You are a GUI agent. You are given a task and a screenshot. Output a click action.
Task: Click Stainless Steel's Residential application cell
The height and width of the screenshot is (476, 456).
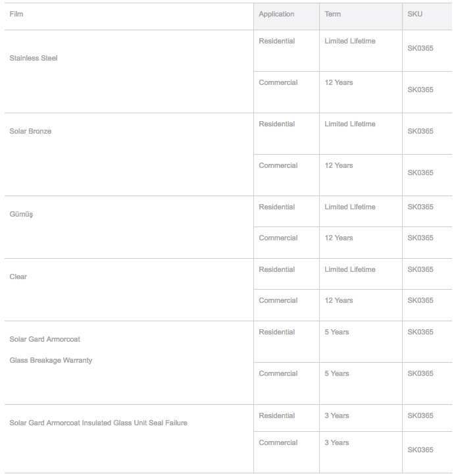277,41
